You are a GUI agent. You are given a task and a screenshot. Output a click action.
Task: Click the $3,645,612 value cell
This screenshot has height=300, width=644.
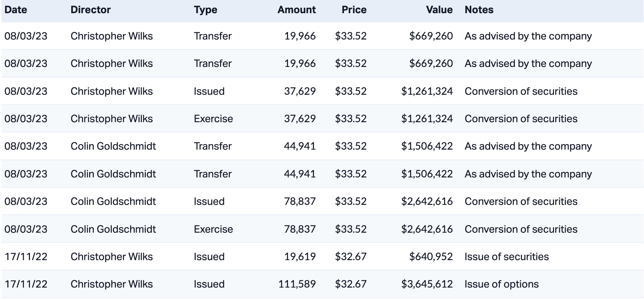(x=427, y=284)
